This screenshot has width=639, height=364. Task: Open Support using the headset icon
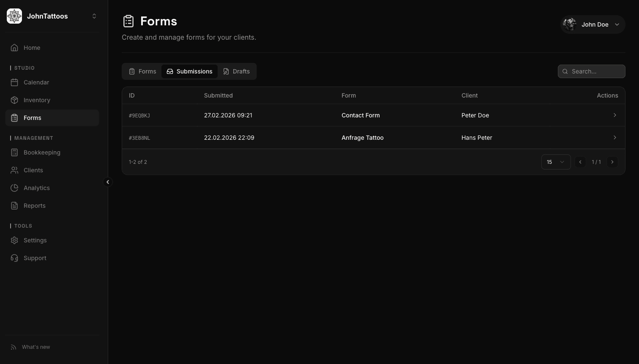click(14, 258)
